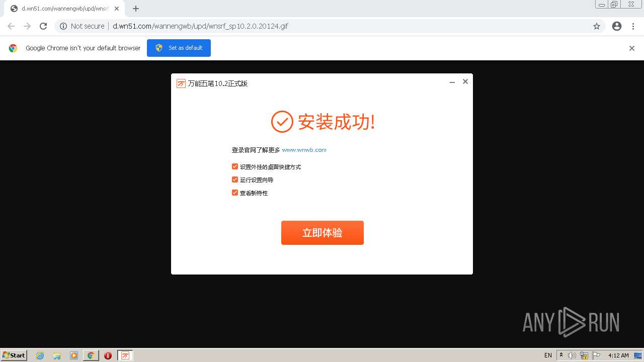Close the d.wn51.com tab
Screen dimensions: 644x362
pyautogui.click(x=117, y=9)
